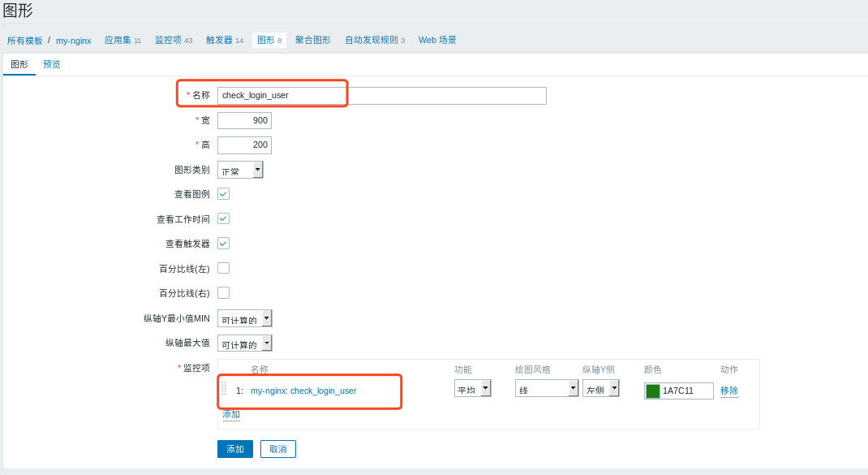Enable 百分比线(左) checkbox
Image resolution: width=868 pixels, height=475 pixels.
click(x=222, y=268)
